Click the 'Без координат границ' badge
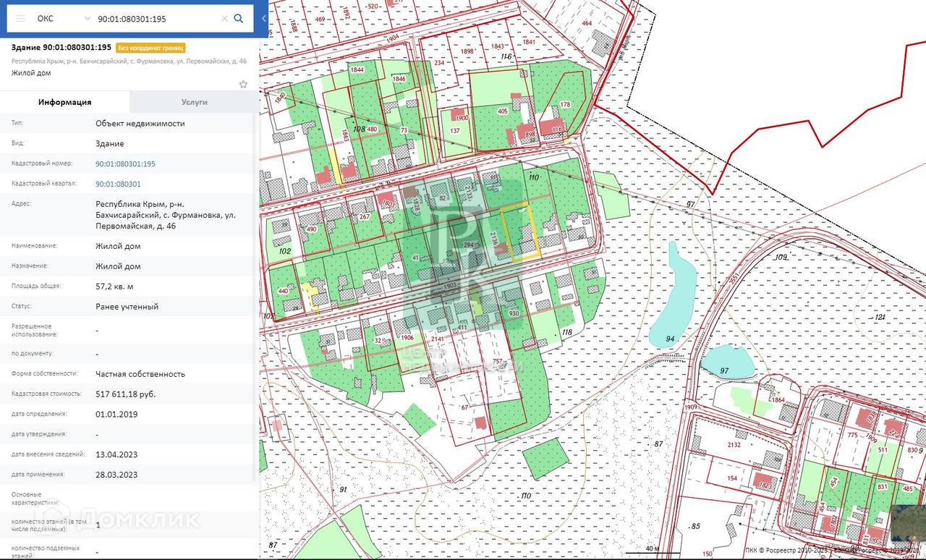Image resolution: width=926 pixels, height=560 pixels. coord(150,48)
